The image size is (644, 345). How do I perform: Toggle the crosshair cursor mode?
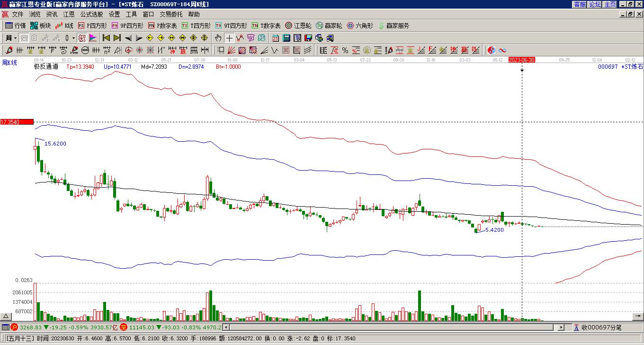pyautogui.click(x=229, y=38)
